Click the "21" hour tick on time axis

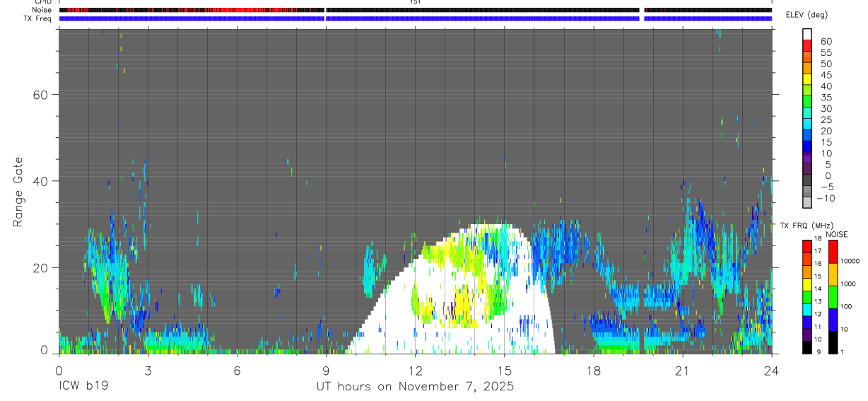683,370
